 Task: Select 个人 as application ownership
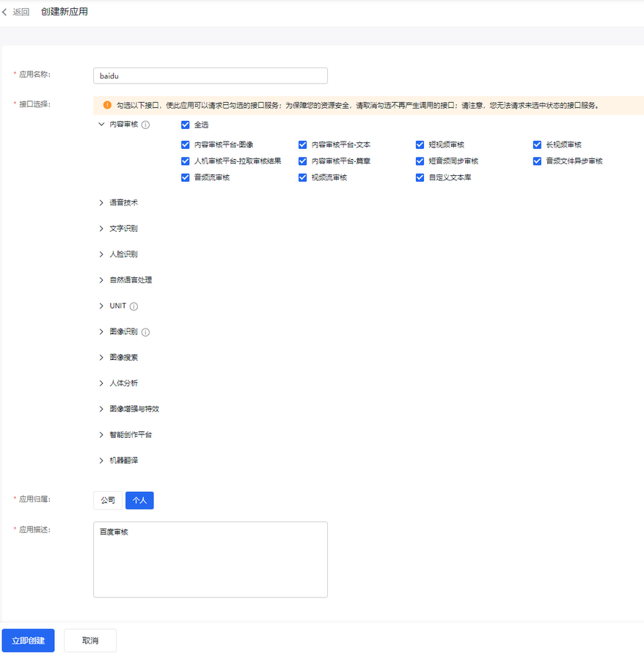tap(139, 500)
